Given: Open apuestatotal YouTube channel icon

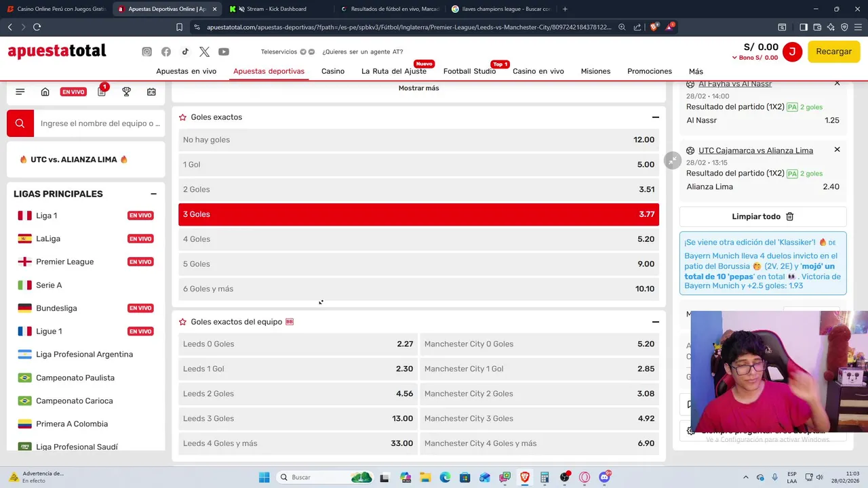Looking at the screenshot, I should tap(224, 52).
